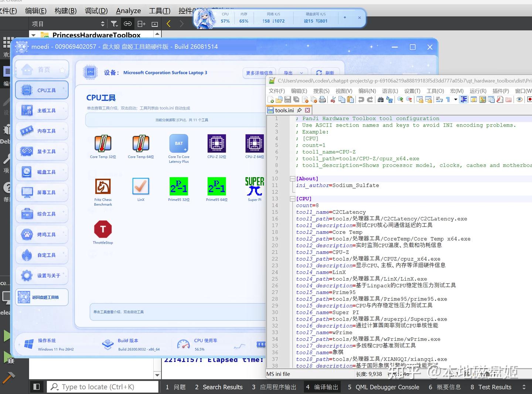Select the Fritz Chess Benchmark tool icon

[x=103, y=186]
